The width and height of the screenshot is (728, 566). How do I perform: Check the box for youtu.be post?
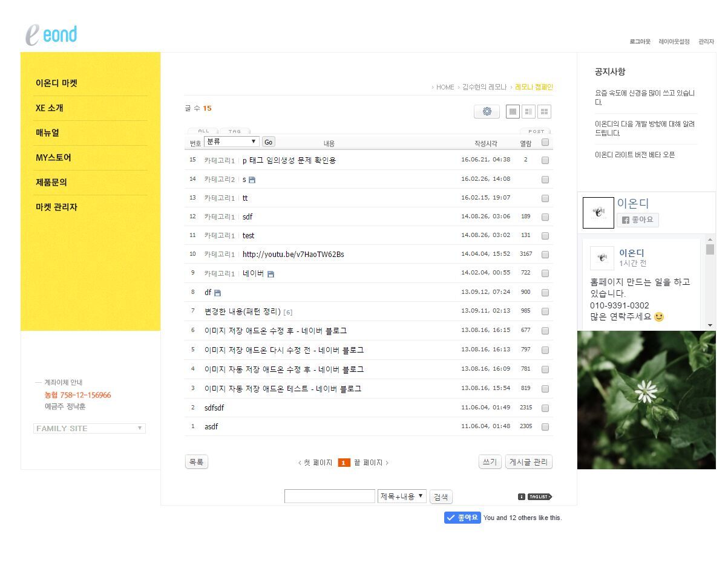545,255
